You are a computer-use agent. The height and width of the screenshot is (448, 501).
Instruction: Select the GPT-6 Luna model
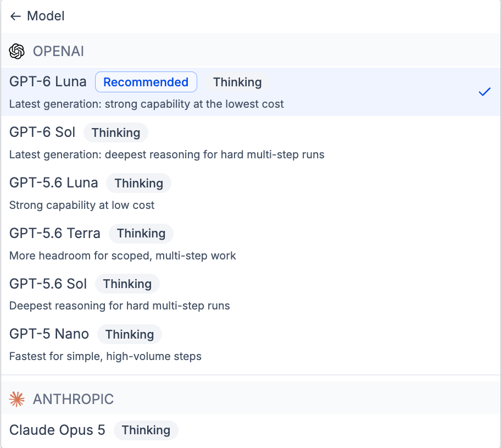pyautogui.click(x=250, y=92)
